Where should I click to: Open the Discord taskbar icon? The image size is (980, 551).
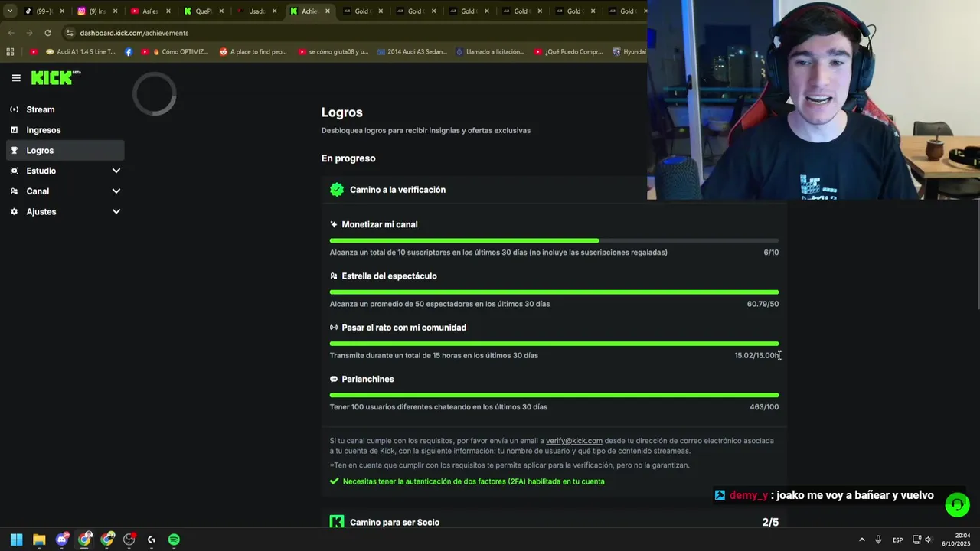pos(62,540)
